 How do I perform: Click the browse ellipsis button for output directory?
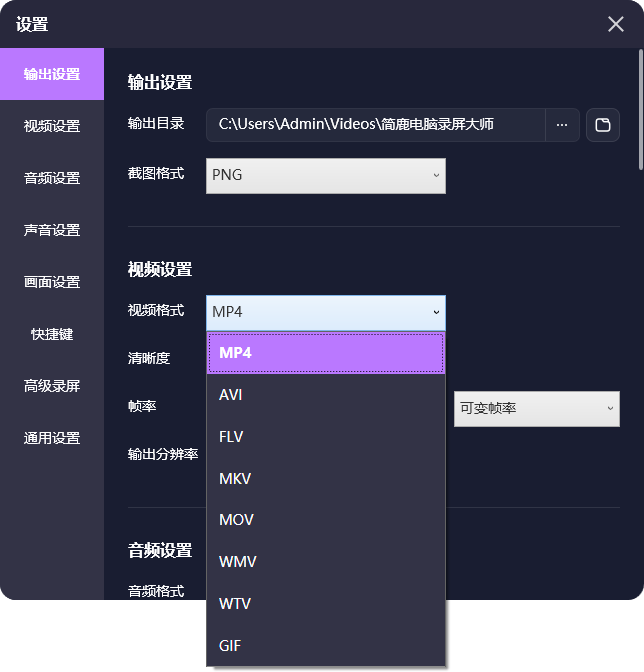tap(562, 125)
